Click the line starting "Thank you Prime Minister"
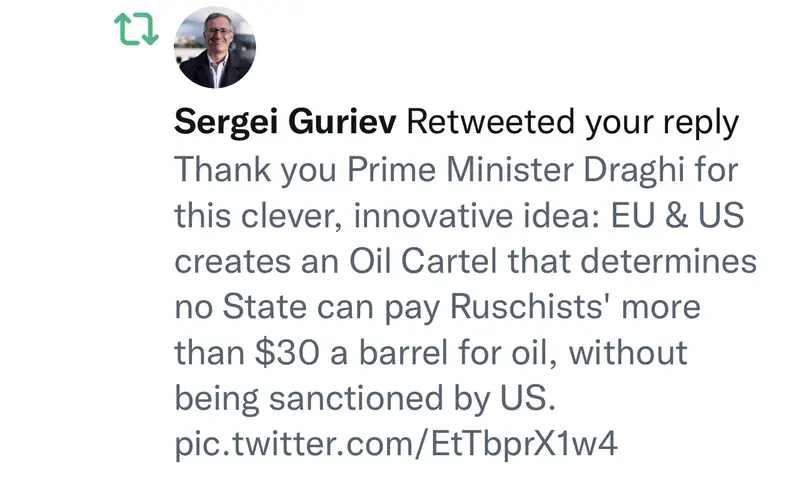The image size is (800, 487). 456,169
